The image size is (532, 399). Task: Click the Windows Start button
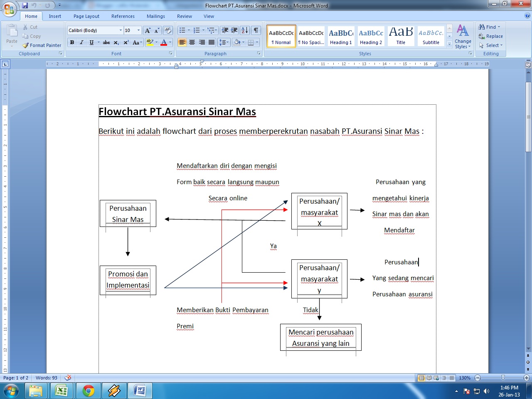(11, 391)
